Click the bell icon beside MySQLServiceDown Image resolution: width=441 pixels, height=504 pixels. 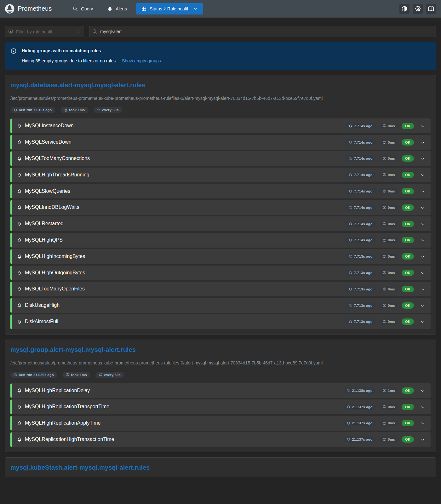click(19, 142)
